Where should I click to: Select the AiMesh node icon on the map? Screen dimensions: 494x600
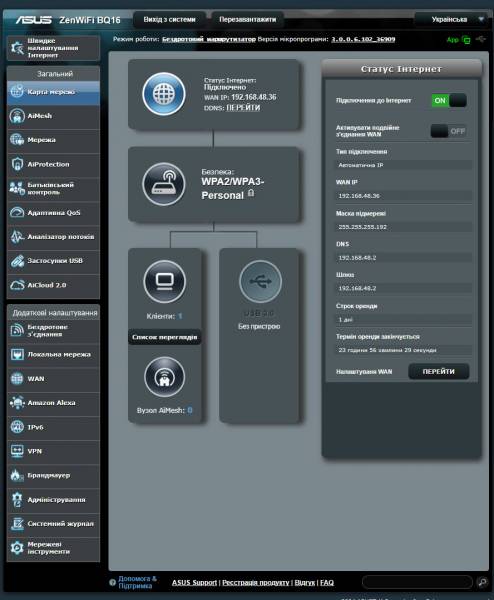point(165,377)
